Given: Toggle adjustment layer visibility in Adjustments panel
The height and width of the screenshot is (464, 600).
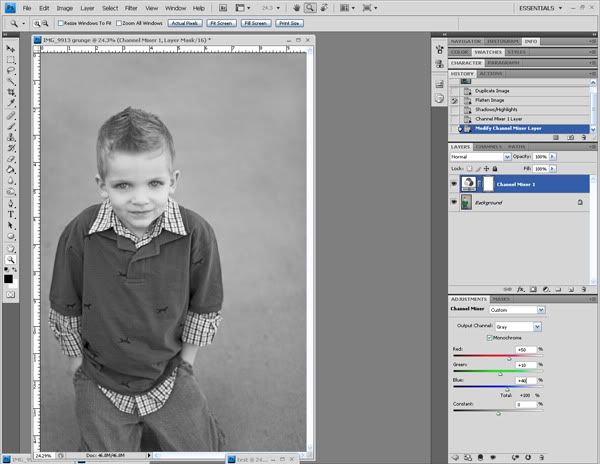Looking at the screenshot, I should [x=493, y=457].
